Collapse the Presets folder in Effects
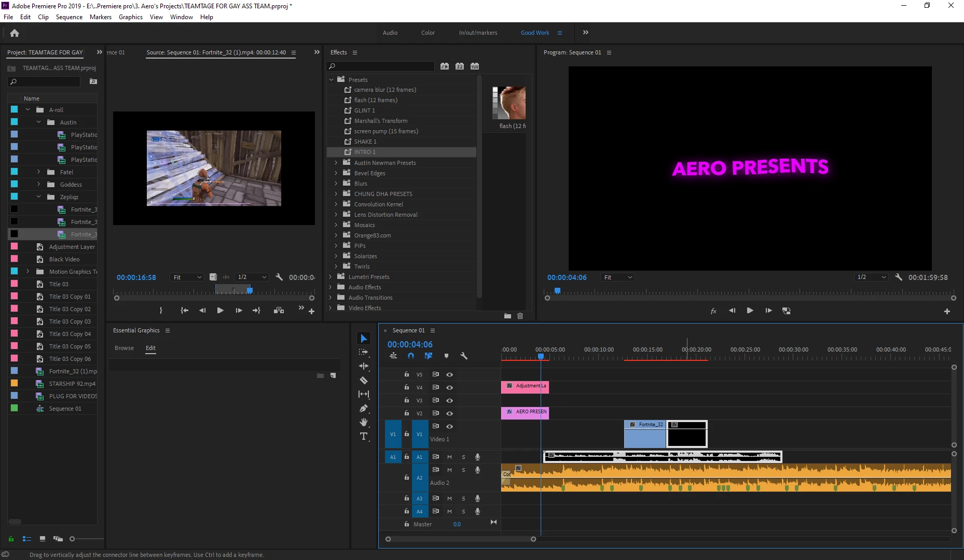Image resolution: width=964 pixels, height=560 pixels. [x=332, y=79]
